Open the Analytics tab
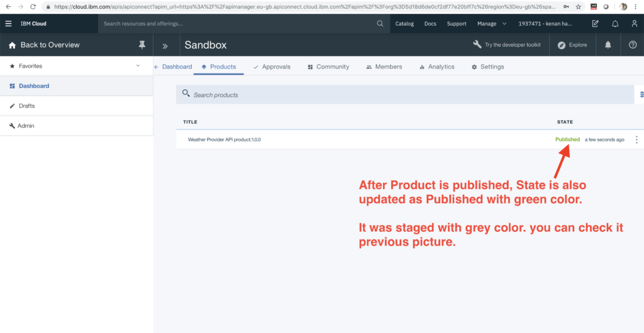Viewport: 644px width, 333px height. click(x=436, y=67)
